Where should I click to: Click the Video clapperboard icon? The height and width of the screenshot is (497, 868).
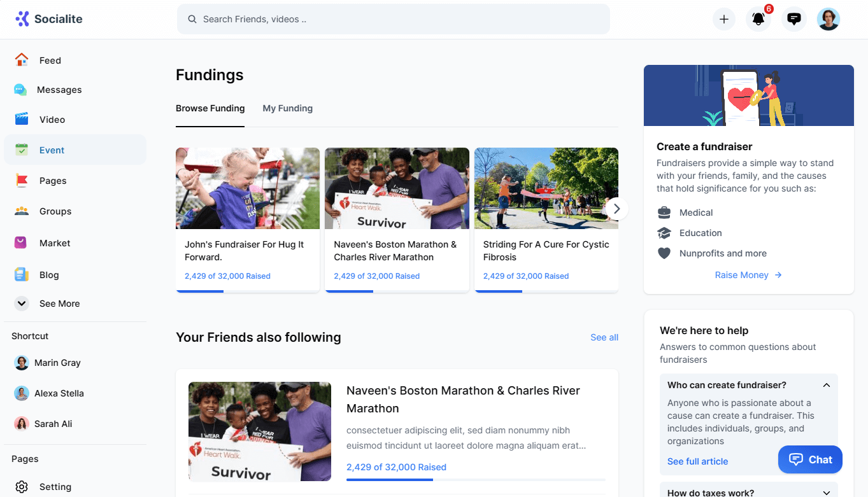[22, 119]
